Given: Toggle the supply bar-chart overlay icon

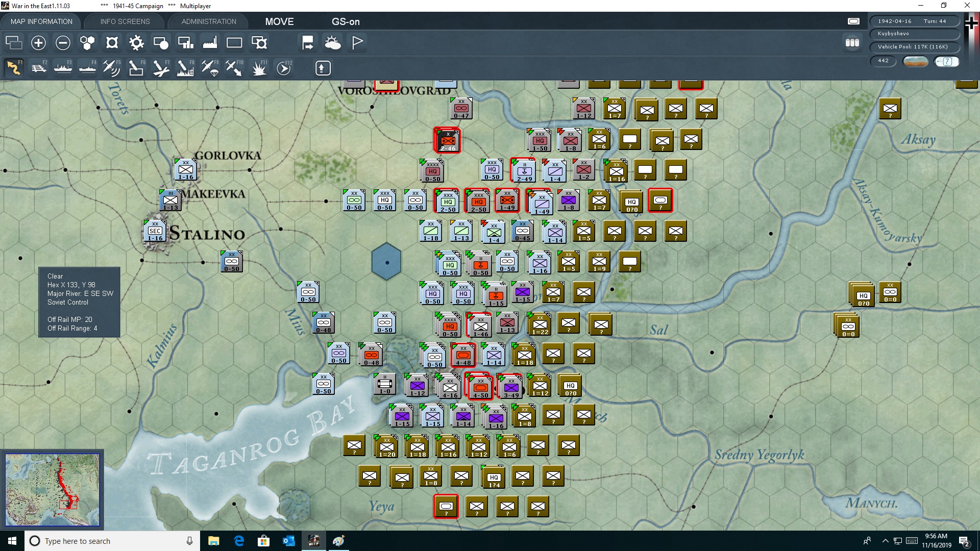Looking at the screenshot, I should [x=185, y=43].
